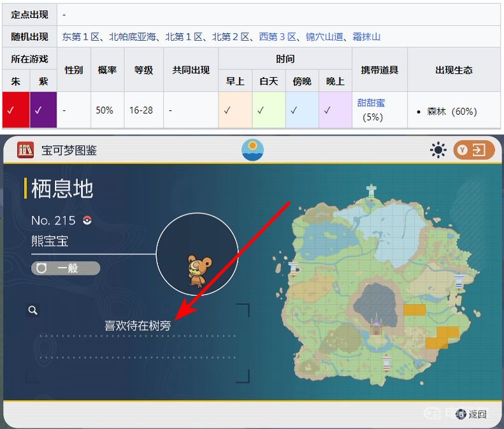Click the southern lighthouse icon on map
Viewport: 504px width, 429px height.
pyautogui.click(x=386, y=363)
